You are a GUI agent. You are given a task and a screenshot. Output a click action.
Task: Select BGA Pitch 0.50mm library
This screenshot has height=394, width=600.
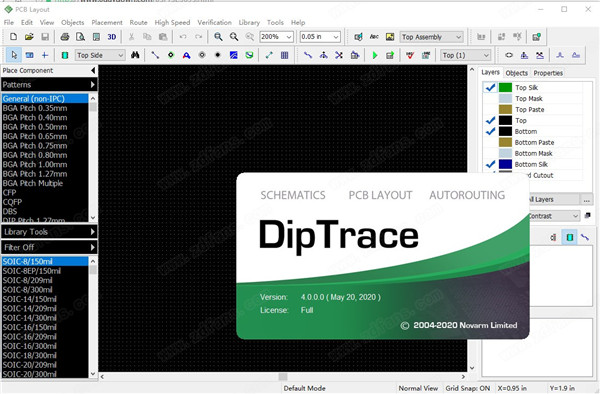45,127
